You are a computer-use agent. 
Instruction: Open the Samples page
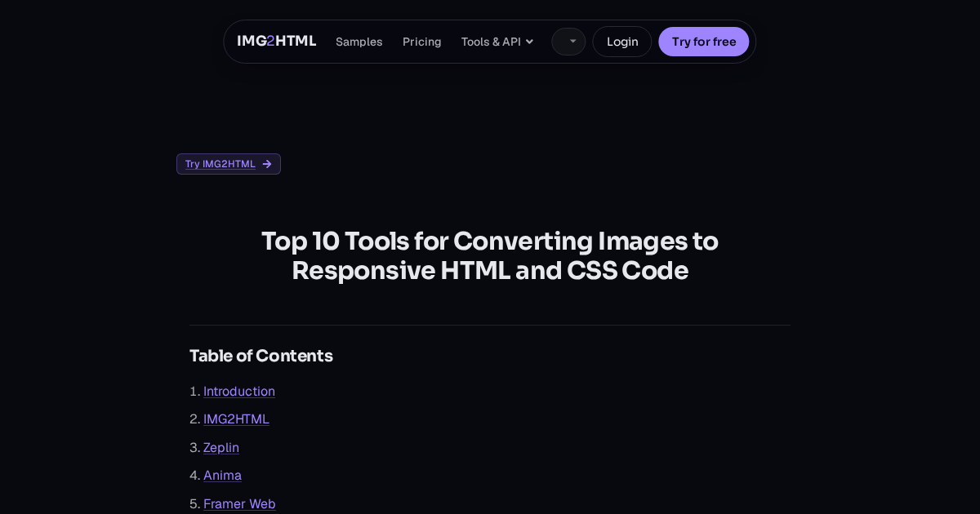[359, 42]
